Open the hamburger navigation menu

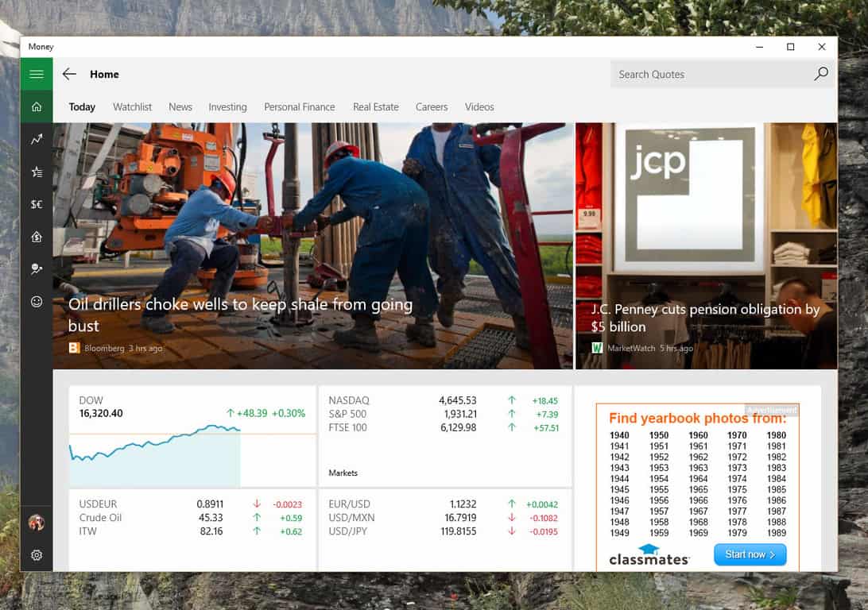point(37,74)
